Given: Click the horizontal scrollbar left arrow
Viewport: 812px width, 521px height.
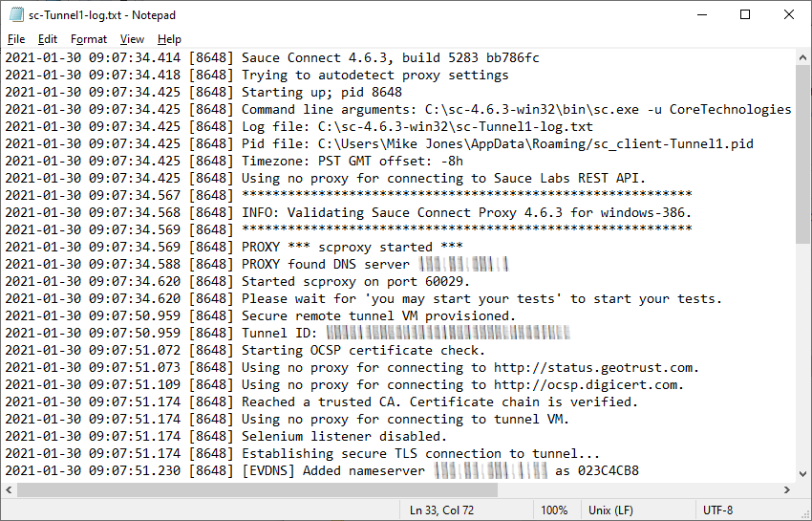Looking at the screenshot, I should point(9,489).
